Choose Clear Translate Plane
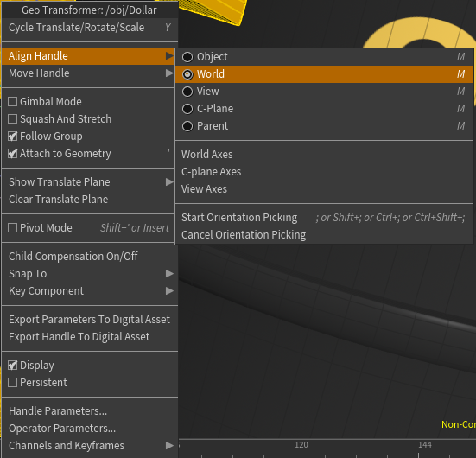Screen dimensions: 476x458 tap(88, 200)
